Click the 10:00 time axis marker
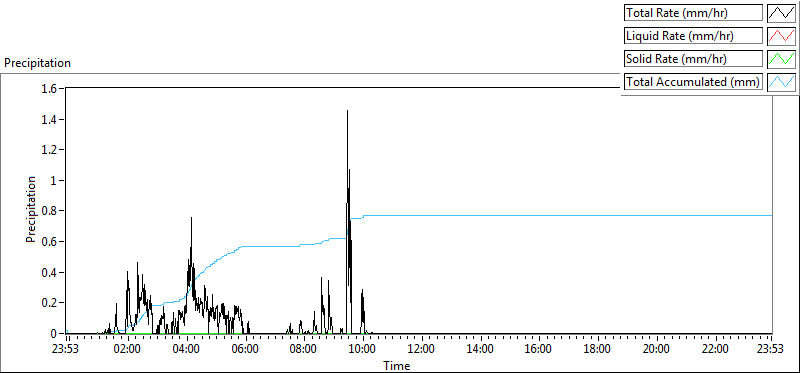Image resolution: width=800 pixels, height=373 pixels. (x=363, y=349)
